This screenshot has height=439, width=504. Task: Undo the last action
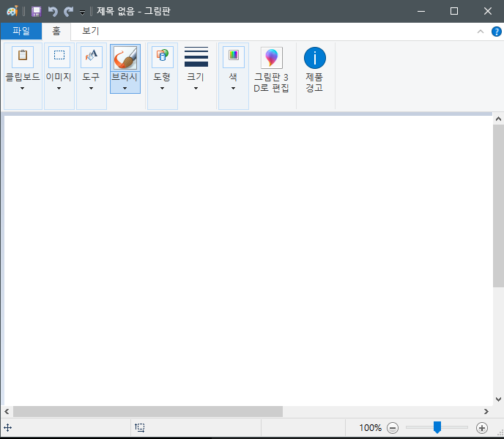pos(53,12)
